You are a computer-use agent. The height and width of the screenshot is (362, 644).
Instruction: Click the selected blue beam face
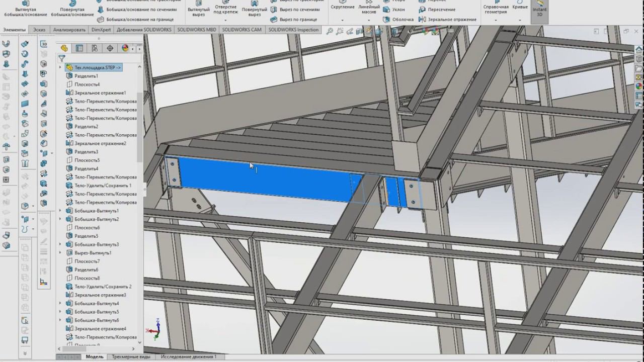point(267,181)
